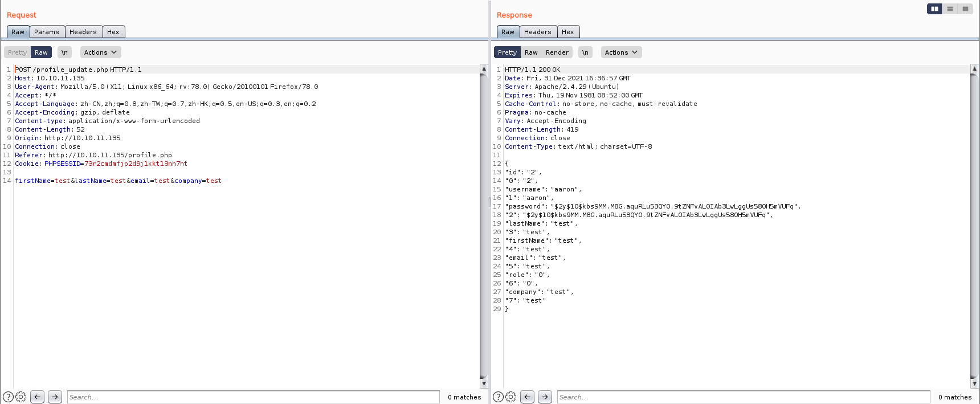Switch to combined tabbed layout view
This screenshot has height=404, width=980.
965,9
